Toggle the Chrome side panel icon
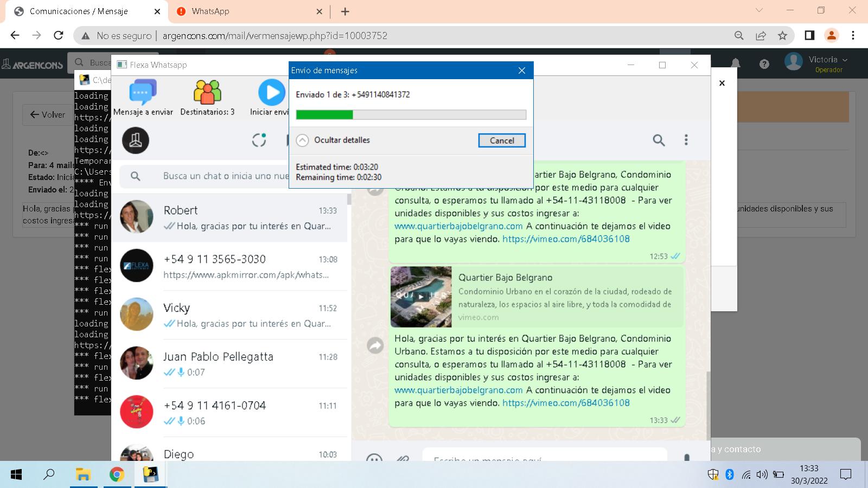 (x=809, y=36)
